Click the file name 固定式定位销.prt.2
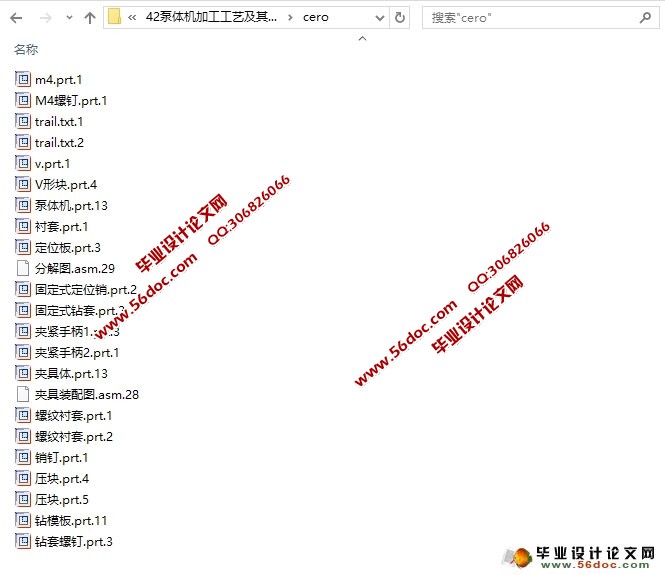Screen dimensions: 665x575 86,290
